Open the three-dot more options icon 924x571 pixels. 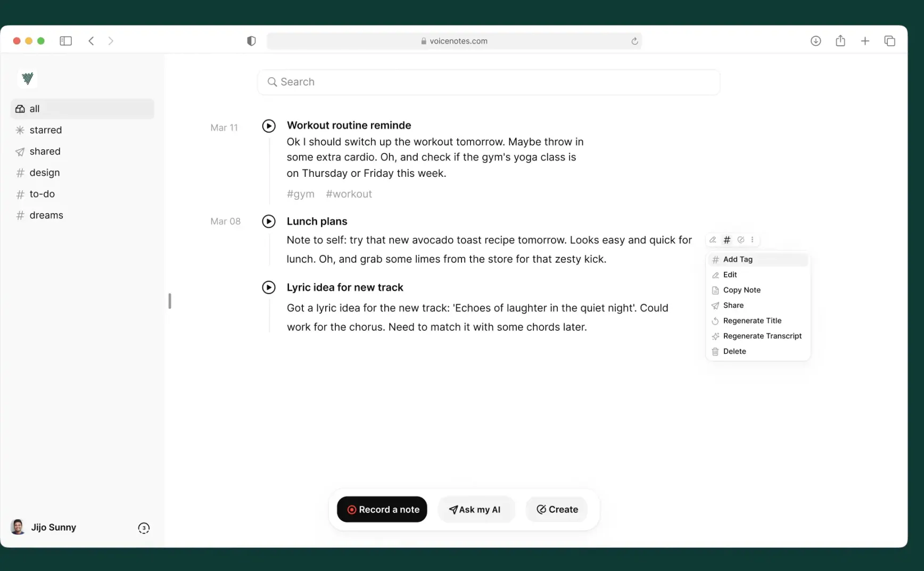pyautogui.click(x=753, y=240)
